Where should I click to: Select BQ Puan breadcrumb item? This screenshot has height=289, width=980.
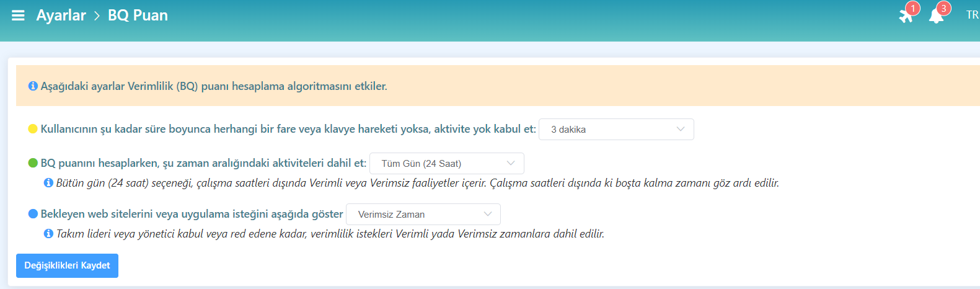click(138, 16)
